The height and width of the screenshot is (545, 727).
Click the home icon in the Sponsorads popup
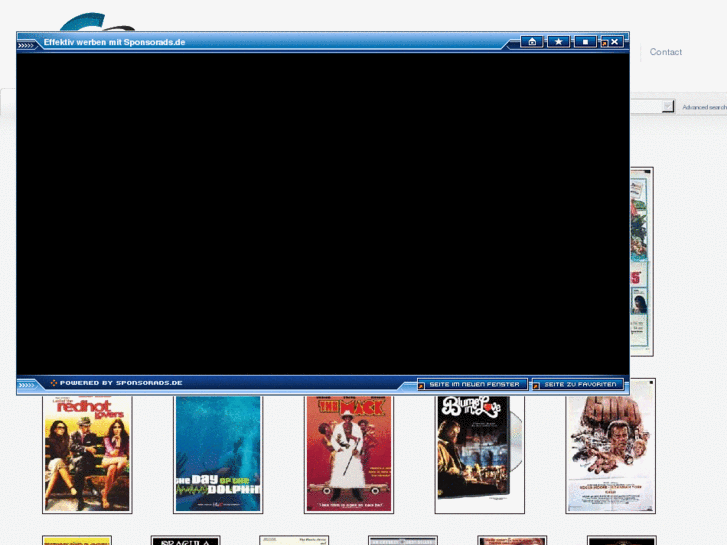pos(532,42)
